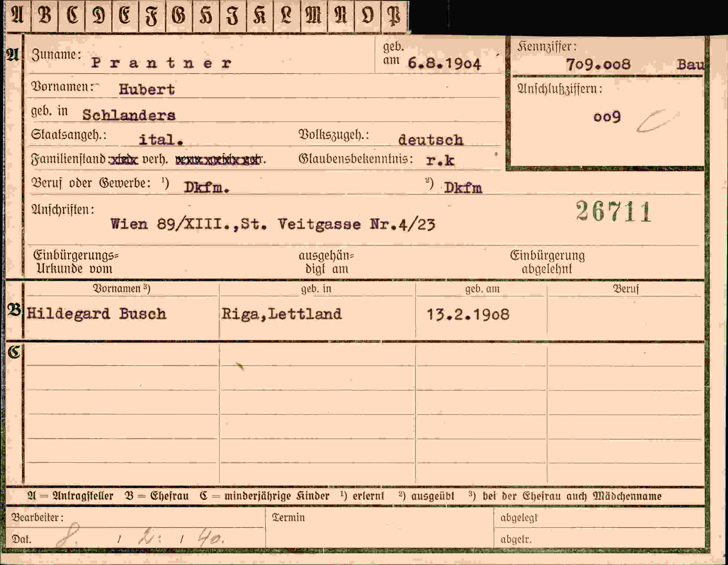Image resolution: width=728 pixels, height=565 pixels.
Task: Click the stamped number "26711"
Action: pos(613,211)
